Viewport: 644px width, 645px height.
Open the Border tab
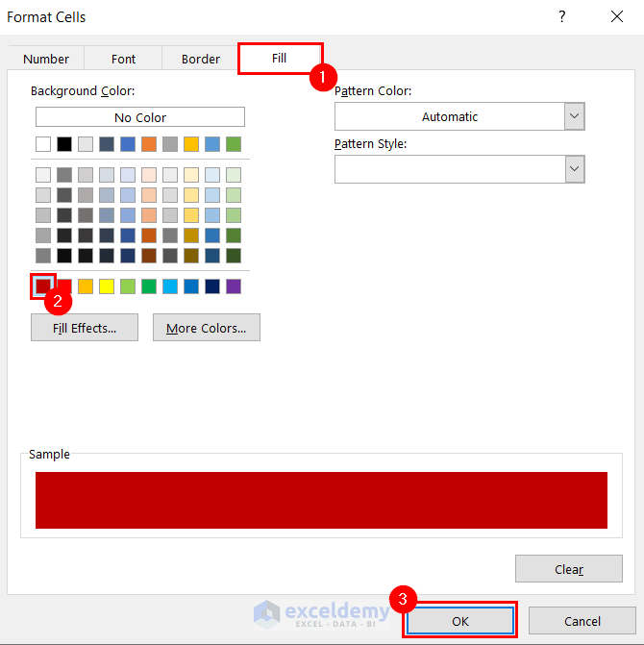pos(201,59)
